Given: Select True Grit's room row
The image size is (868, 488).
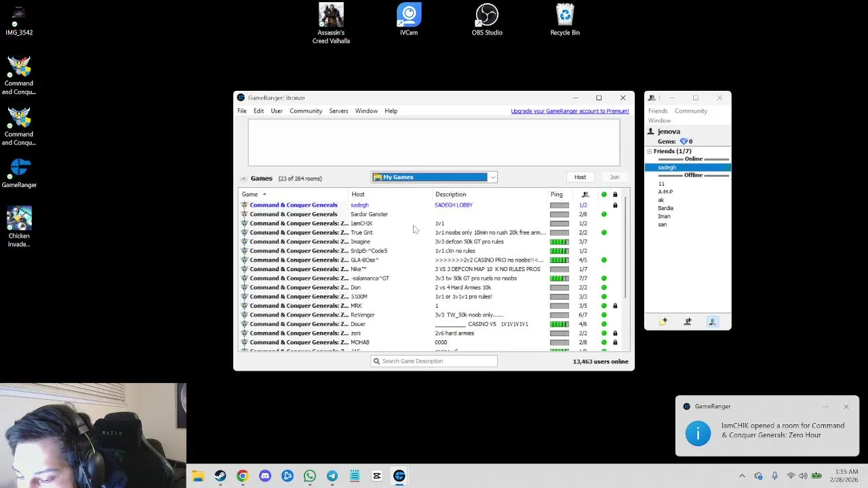Looking at the screenshot, I should coord(431,232).
